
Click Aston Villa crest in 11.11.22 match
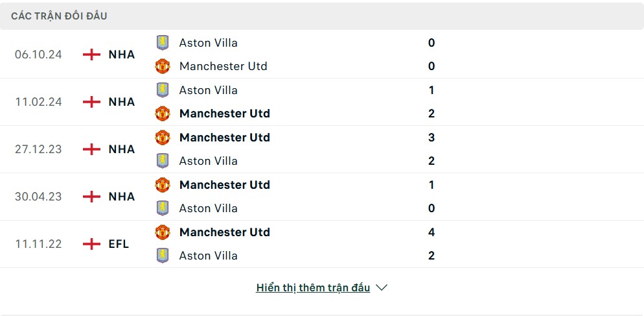pyautogui.click(x=163, y=256)
